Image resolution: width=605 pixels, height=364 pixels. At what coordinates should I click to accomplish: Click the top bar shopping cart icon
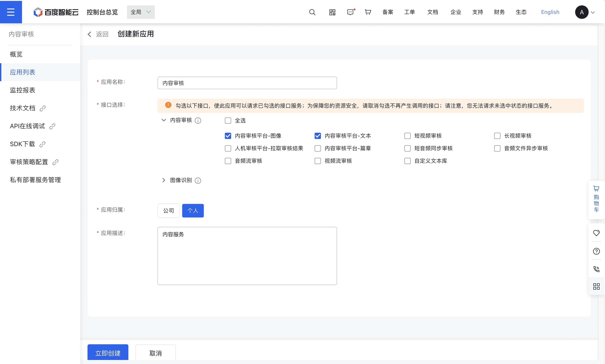point(368,12)
